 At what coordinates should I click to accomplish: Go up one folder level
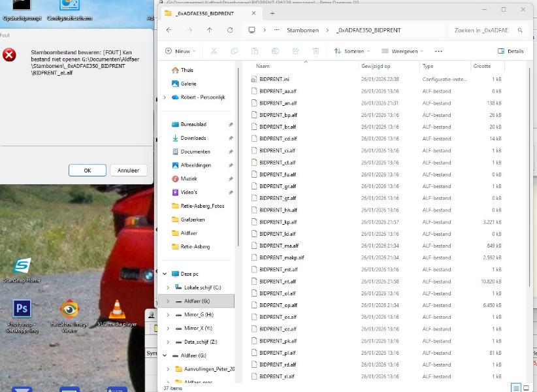[x=209, y=30]
